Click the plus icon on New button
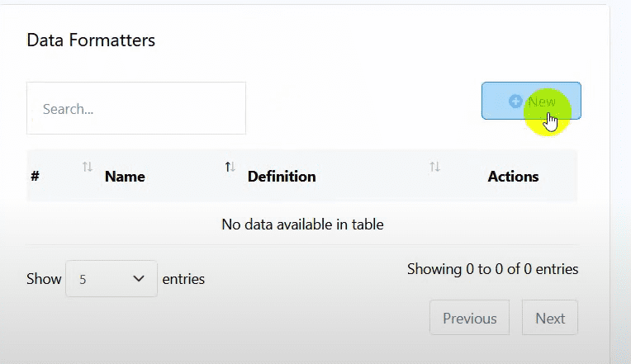 (515, 101)
